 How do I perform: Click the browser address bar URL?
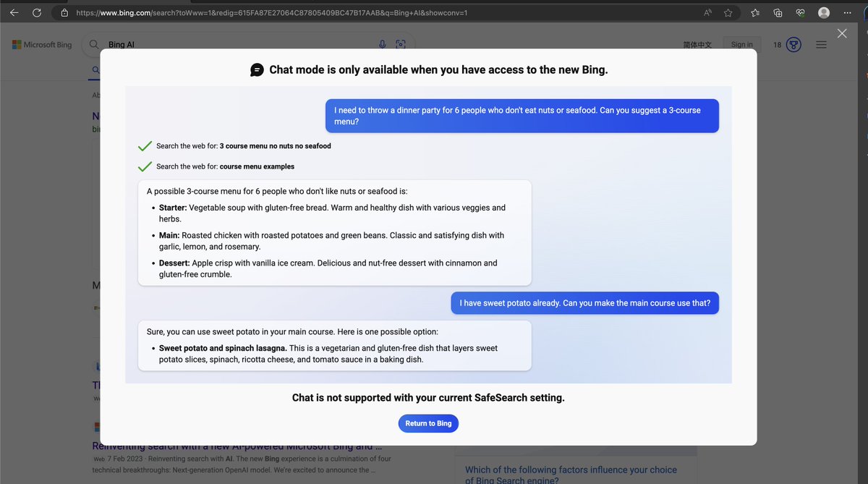pos(271,13)
